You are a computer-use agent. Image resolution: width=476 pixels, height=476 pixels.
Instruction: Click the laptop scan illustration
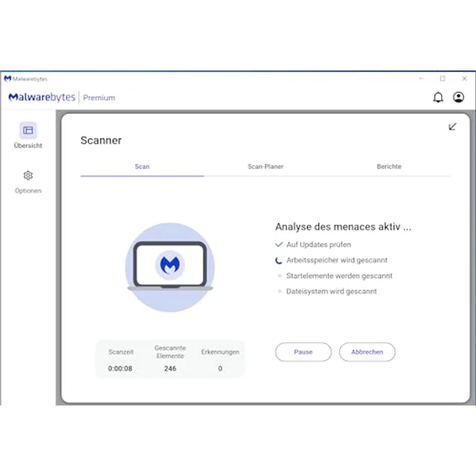tap(170, 267)
